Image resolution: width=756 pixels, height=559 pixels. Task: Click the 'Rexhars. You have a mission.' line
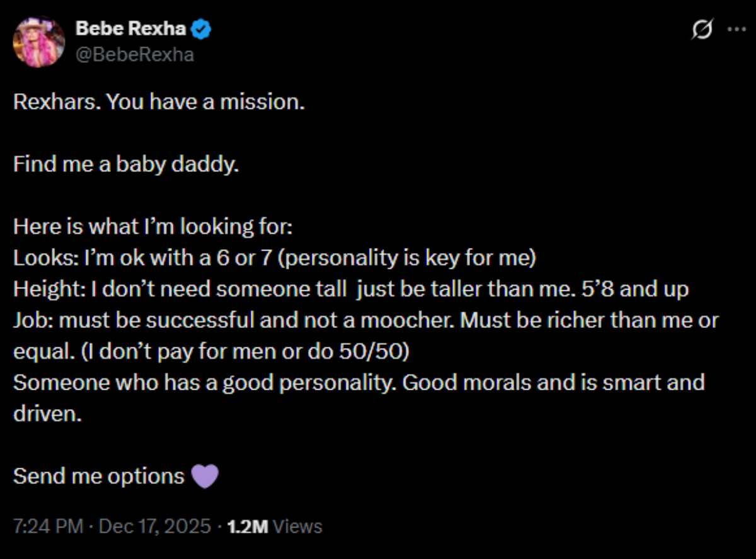pyautogui.click(x=159, y=101)
